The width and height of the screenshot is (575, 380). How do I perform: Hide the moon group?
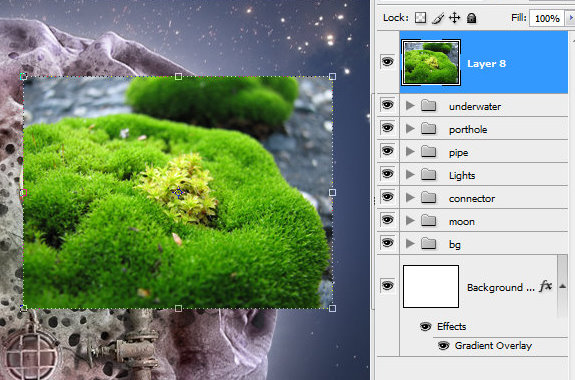(387, 220)
